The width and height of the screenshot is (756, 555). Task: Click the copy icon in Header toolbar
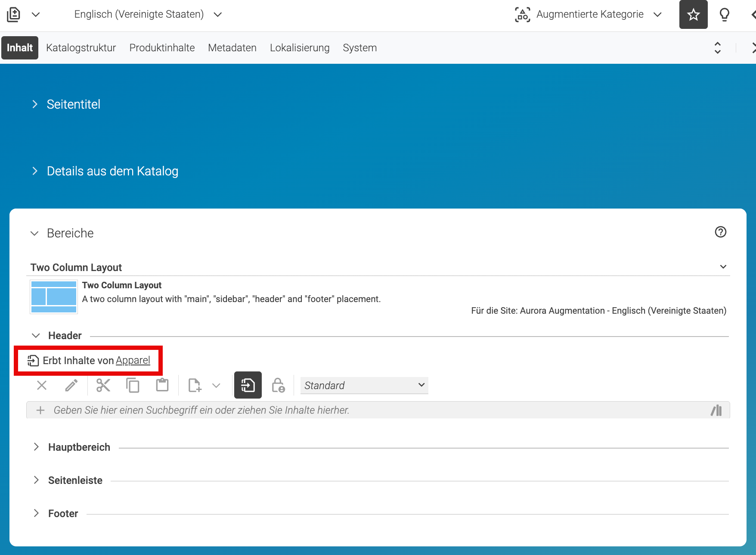(133, 385)
